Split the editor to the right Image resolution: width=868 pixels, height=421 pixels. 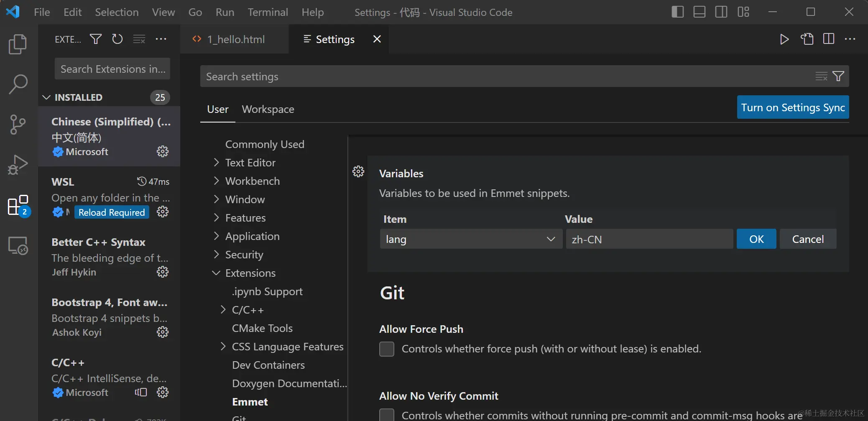[828, 39]
